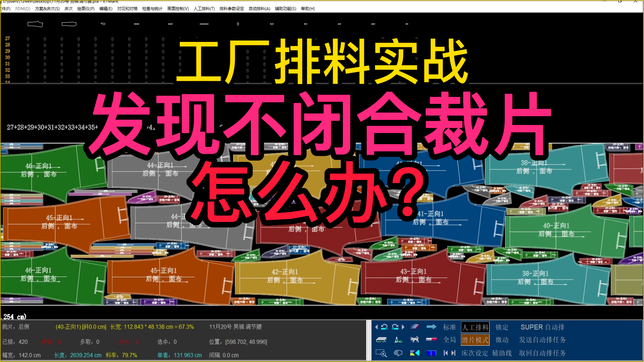
Task: Click size row number 30
Action: tap(7, 58)
